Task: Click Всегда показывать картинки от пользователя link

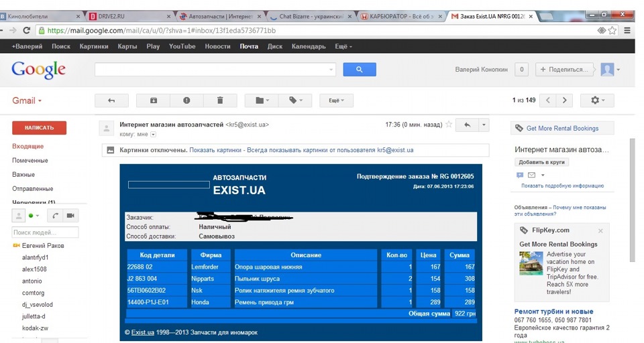Action: coord(330,150)
